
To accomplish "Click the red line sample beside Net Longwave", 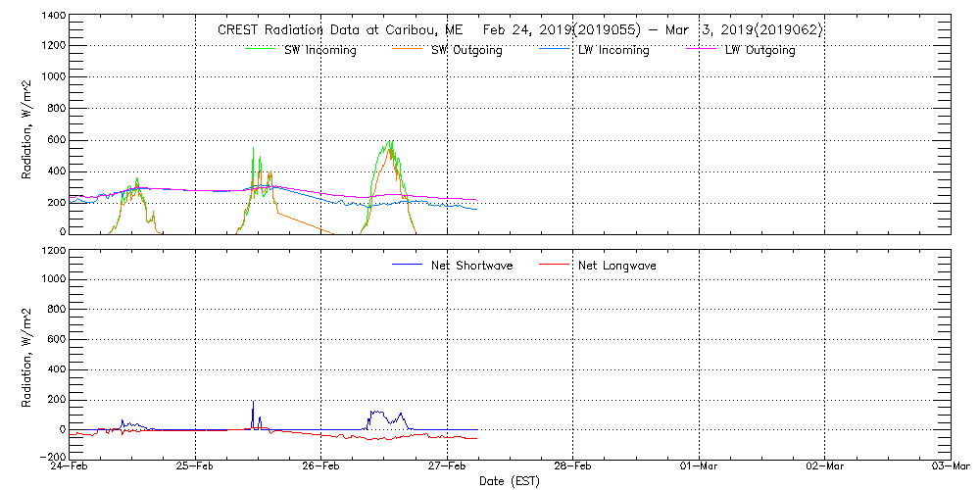I will coord(553,265).
